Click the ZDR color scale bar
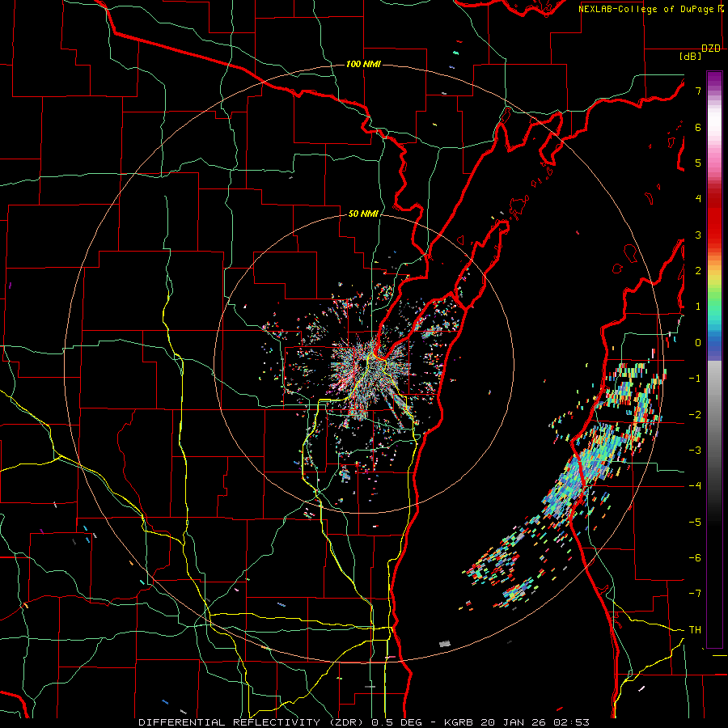 [x=714, y=359]
